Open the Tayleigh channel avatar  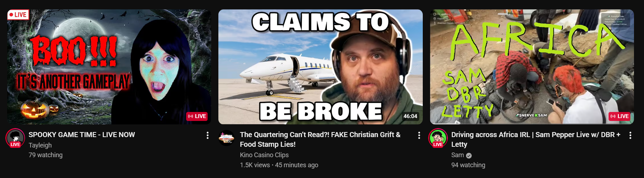pyautogui.click(x=15, y=138)
